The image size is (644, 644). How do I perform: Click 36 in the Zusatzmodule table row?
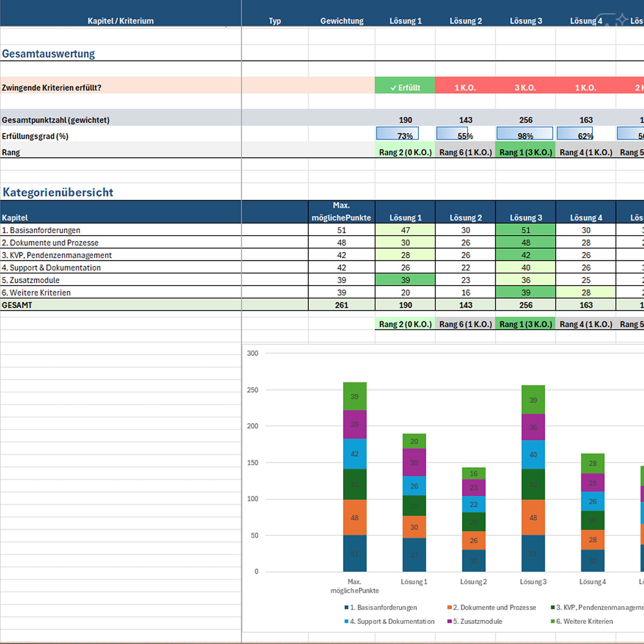pos(526,280)
